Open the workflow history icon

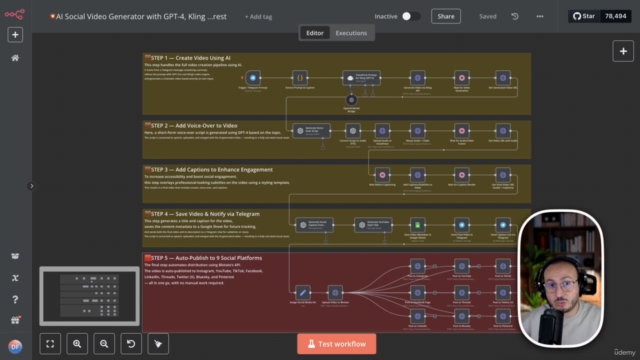(515, 16)
